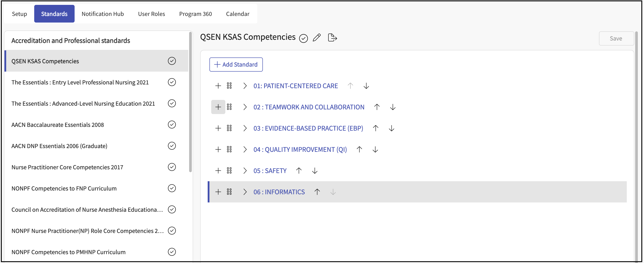The image size is (644, 263).
Task: Click the export icon next to title
Action: [332, 38]
